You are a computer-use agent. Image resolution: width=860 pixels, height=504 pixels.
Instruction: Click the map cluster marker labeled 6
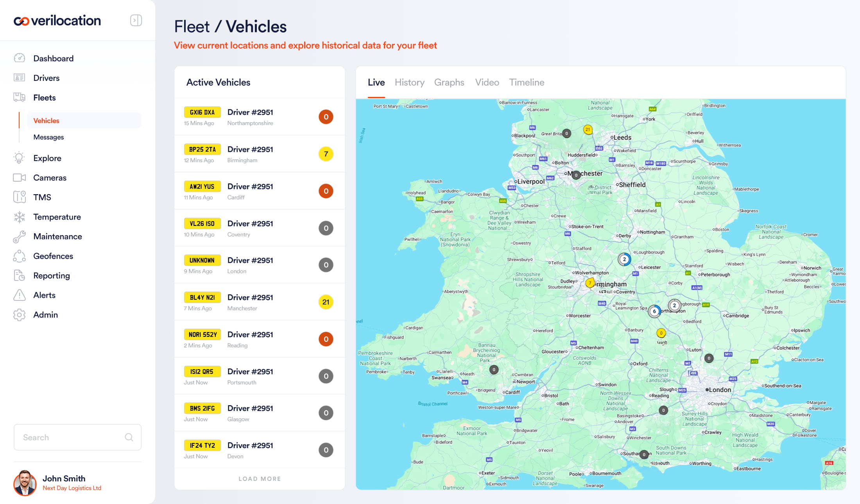point(654,311)
